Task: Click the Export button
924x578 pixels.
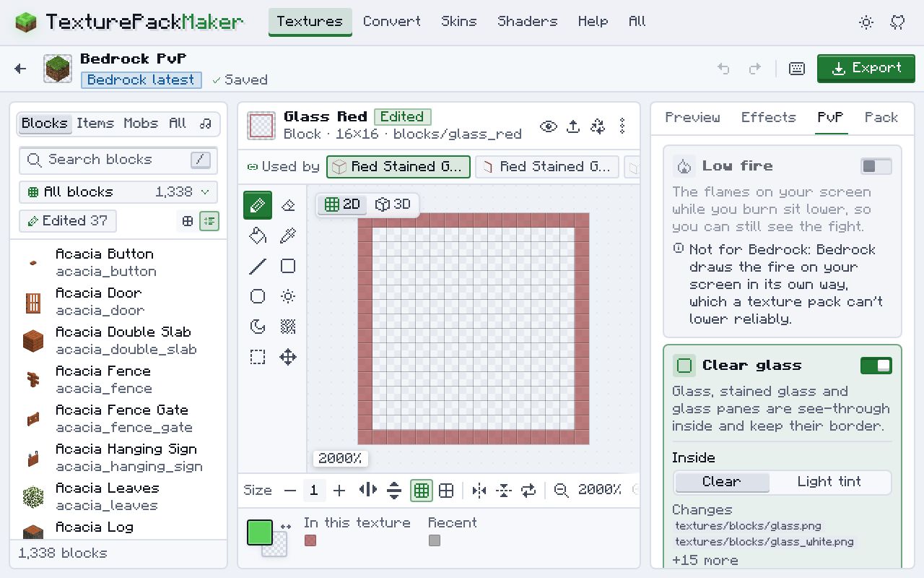Action: (866, 69)
